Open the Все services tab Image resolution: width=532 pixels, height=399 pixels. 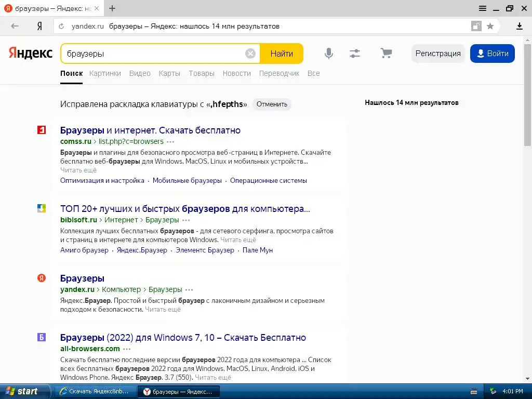click(x=313, y=73)
